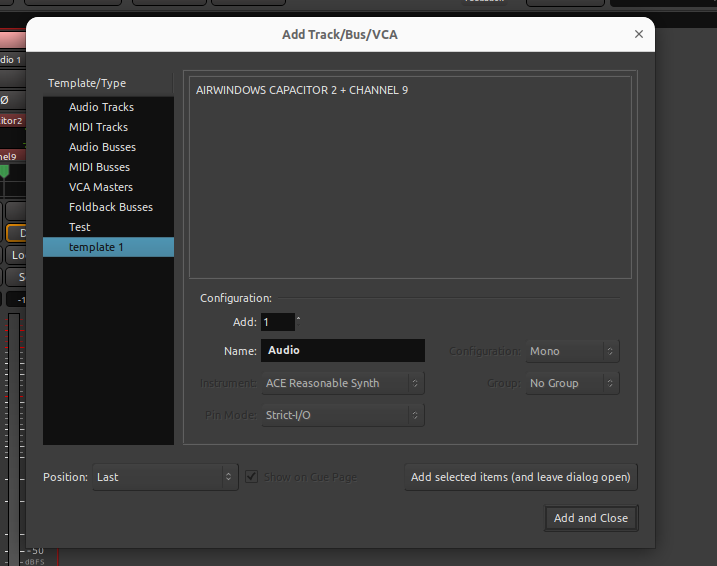717x566 pixels.
Task: Select MIDI Tracks in template list
Action: (98, 127)
